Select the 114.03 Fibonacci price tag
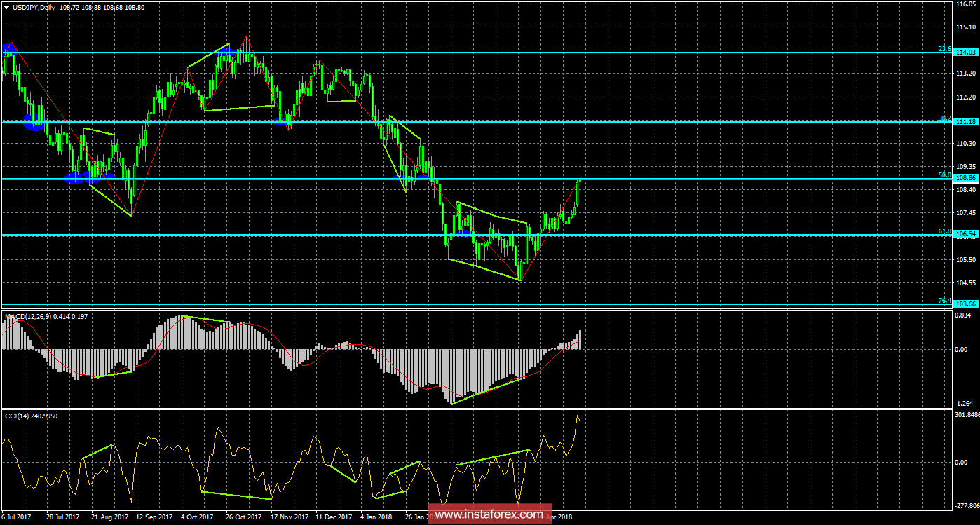980x525 pixels. (x=967, y=52)
